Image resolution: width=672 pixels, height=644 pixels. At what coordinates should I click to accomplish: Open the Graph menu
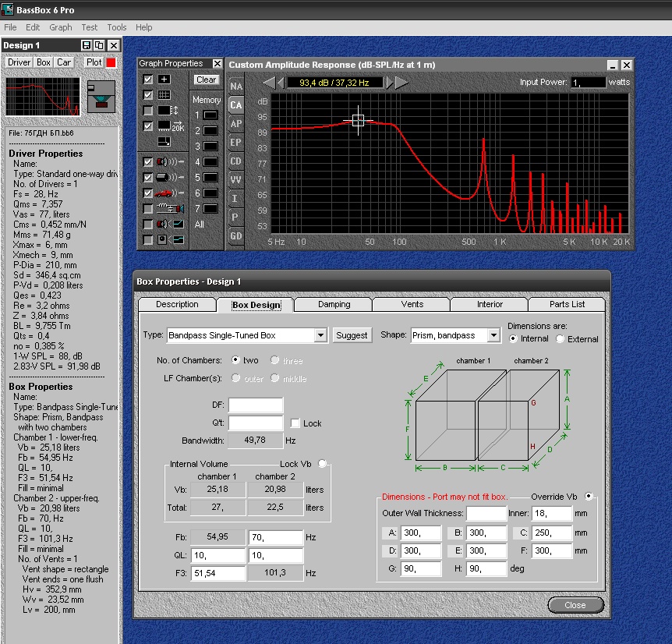tap(60, 27)
